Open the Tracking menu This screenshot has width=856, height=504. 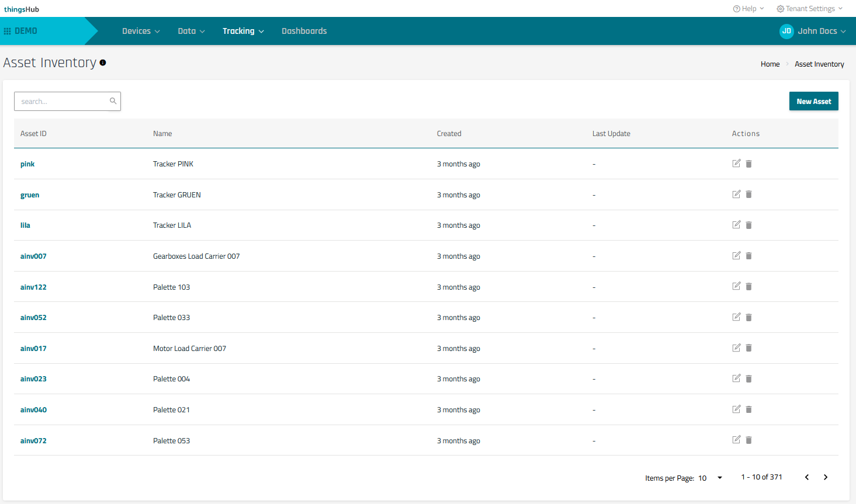coord(243,31)
